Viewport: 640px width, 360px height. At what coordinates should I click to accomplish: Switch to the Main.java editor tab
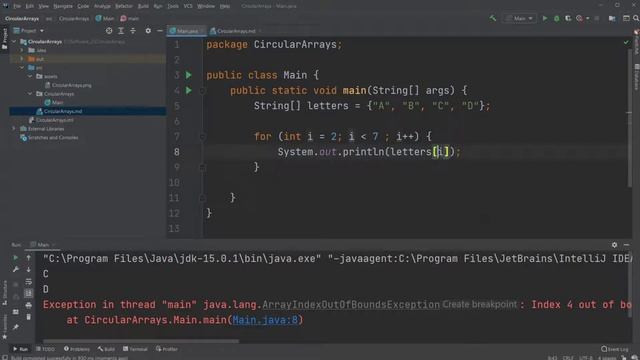(x=187, y=31)
